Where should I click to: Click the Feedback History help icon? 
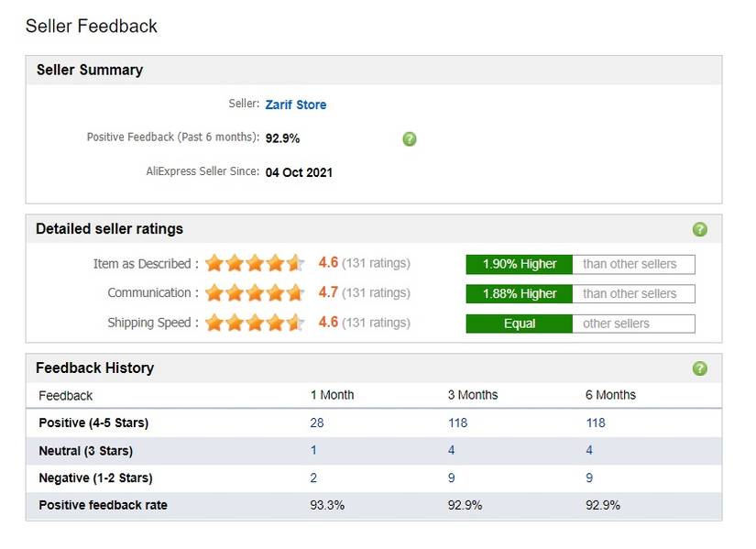[x=700, y=368]
